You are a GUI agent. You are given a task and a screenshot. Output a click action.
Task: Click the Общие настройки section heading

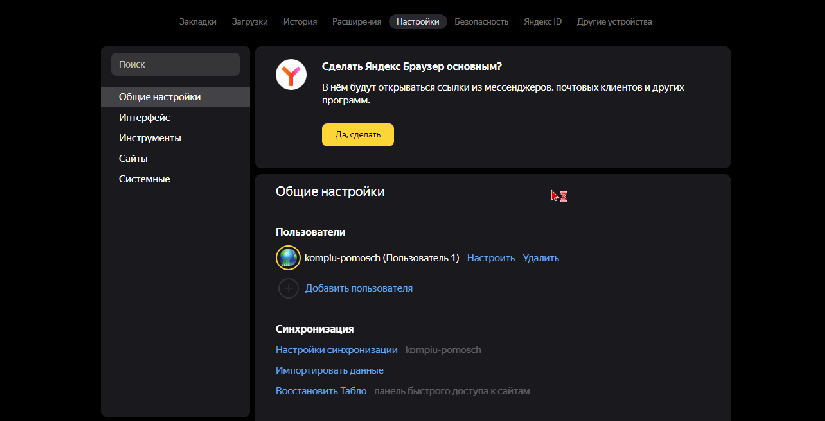[x=330, y=192]
